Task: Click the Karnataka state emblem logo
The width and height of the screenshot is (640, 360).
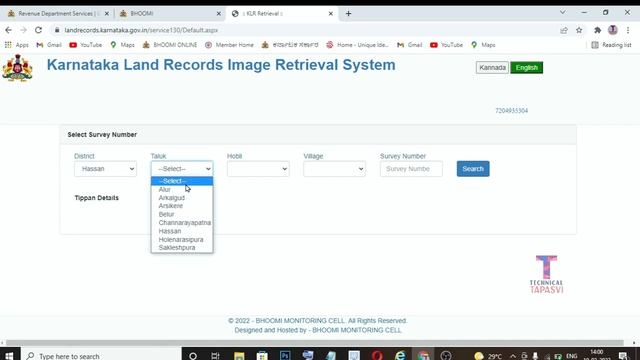Action: point(17,68)
